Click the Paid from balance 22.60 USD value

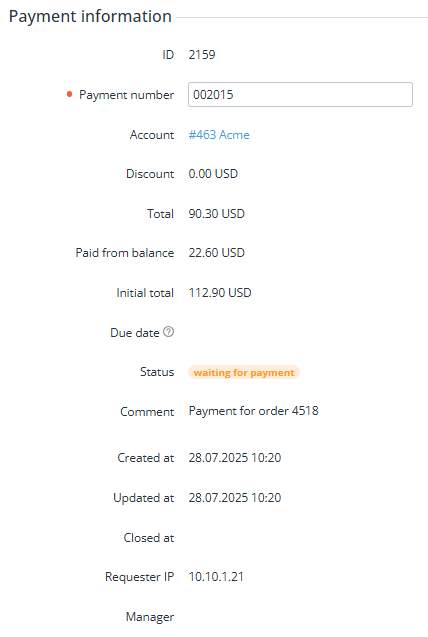point(216,253)
